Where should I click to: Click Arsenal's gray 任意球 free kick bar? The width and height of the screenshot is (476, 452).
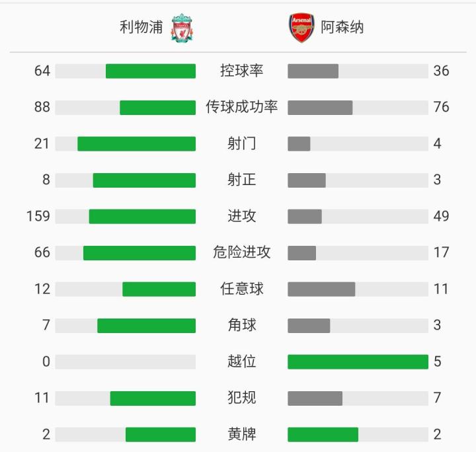coord(321,289)
